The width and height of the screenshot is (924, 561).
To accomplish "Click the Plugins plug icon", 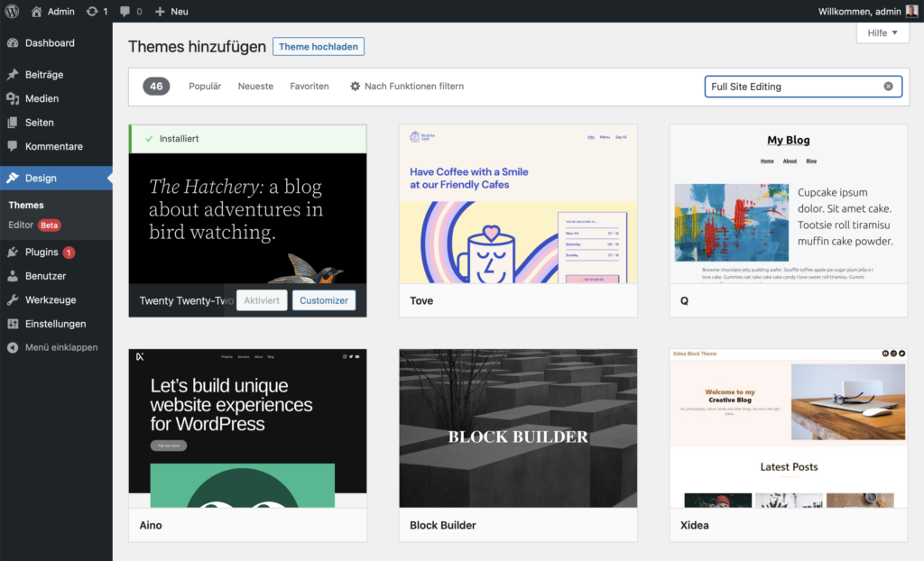I will tap(13, 253).
